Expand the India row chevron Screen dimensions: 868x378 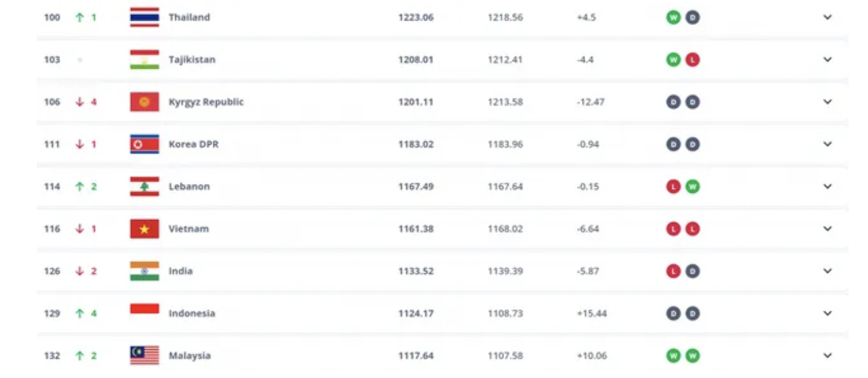tap(827, 271)
